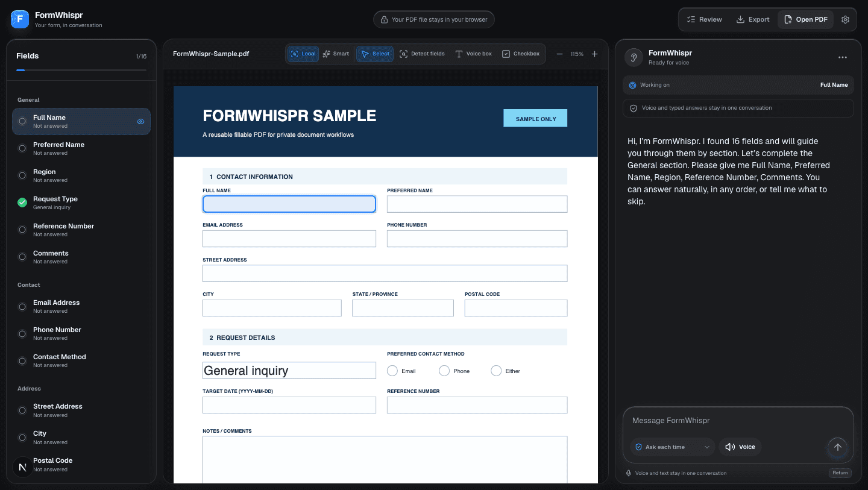Image resolution: width=868 pixels, height=490 pixels.
Task: Select Email Address in Fields list
Action: coord(81,306)
